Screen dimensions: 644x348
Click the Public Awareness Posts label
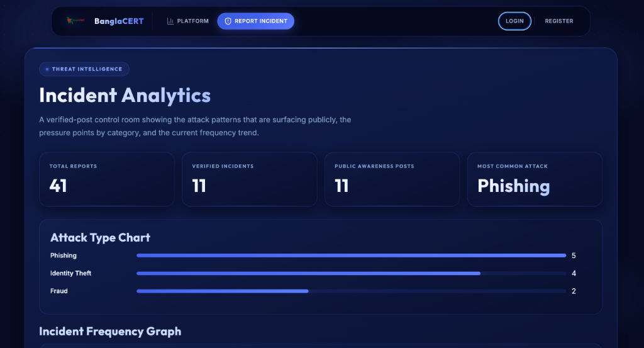(x=374, y=166)
